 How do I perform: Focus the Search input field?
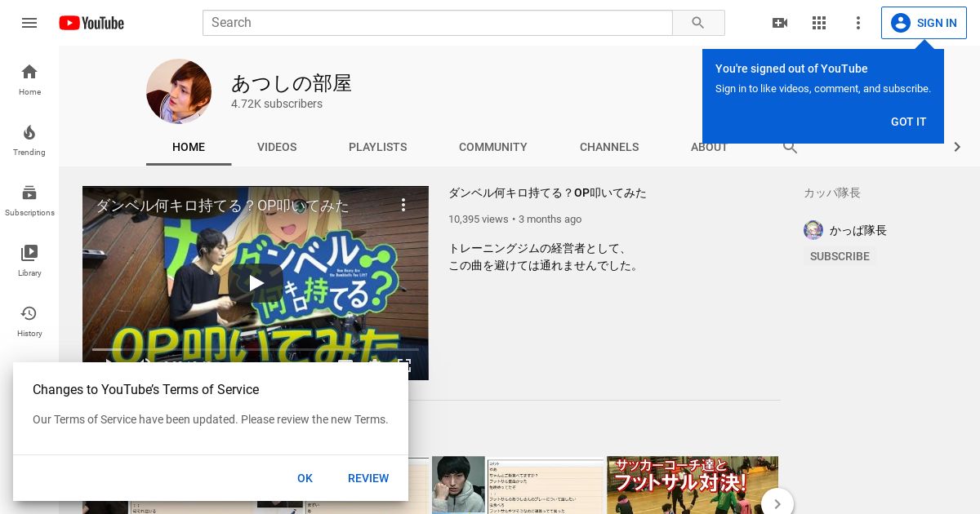point(438,23)
